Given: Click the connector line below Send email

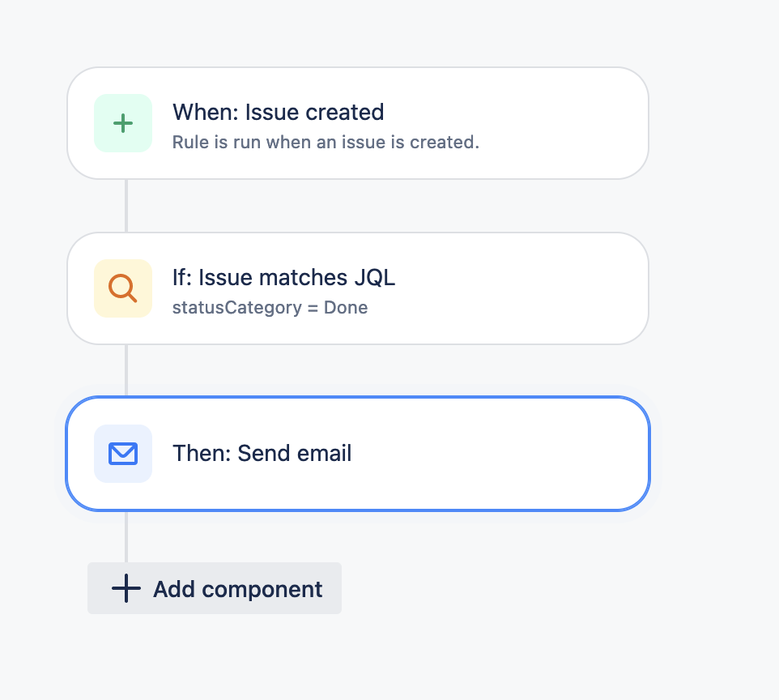Looking at the screenshot, I should click(x=126, y=539).
